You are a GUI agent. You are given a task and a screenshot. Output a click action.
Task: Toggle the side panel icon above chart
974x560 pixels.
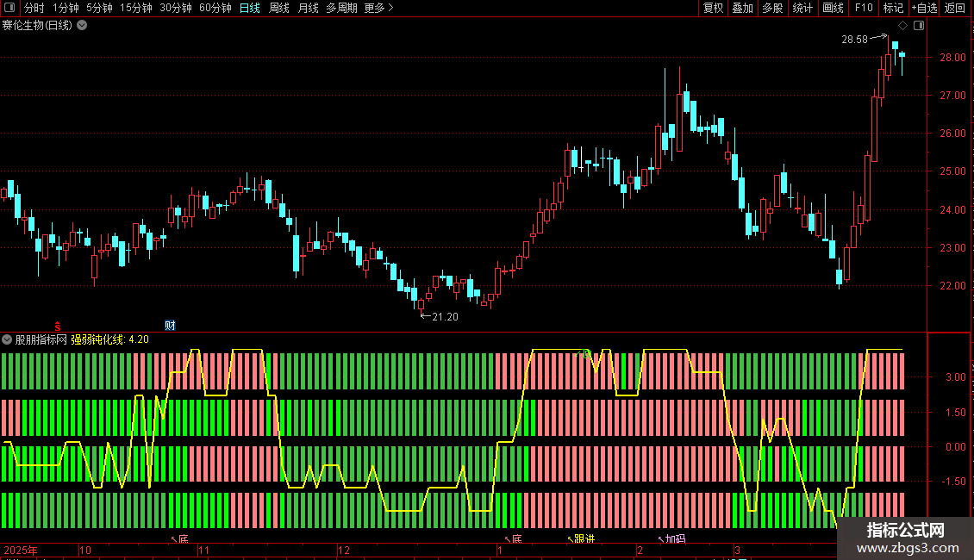(x=919, y=26)
